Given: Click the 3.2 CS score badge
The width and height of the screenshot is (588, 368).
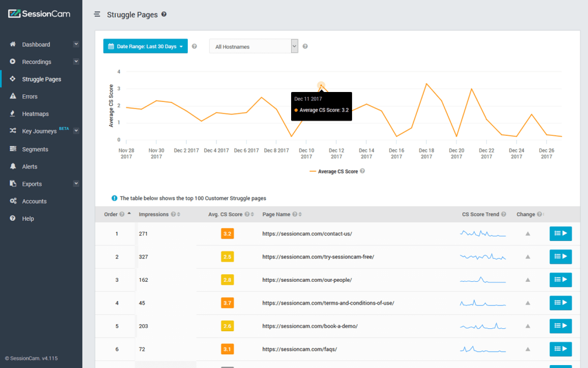Looking at the screenshot, I should pyautogui.click(x=227, y=233).
